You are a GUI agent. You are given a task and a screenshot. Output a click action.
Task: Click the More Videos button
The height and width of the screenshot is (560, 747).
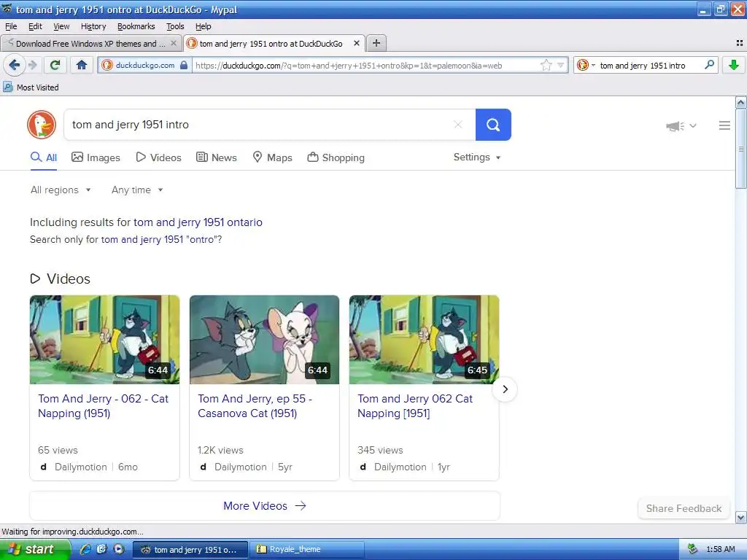265,506
